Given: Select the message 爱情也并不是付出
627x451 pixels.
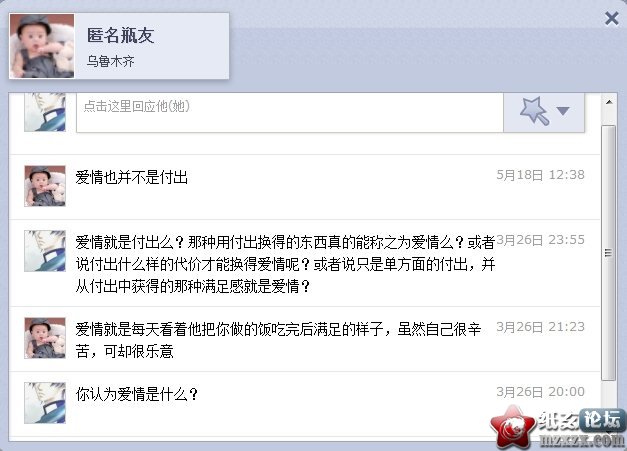Looking at the screenshot, I should pos(132,177).
